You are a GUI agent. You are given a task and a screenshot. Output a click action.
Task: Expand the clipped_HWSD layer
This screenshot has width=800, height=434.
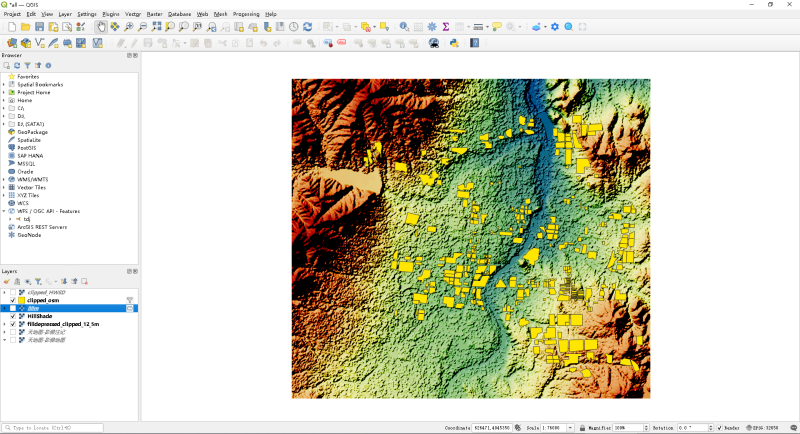point(5,293)
